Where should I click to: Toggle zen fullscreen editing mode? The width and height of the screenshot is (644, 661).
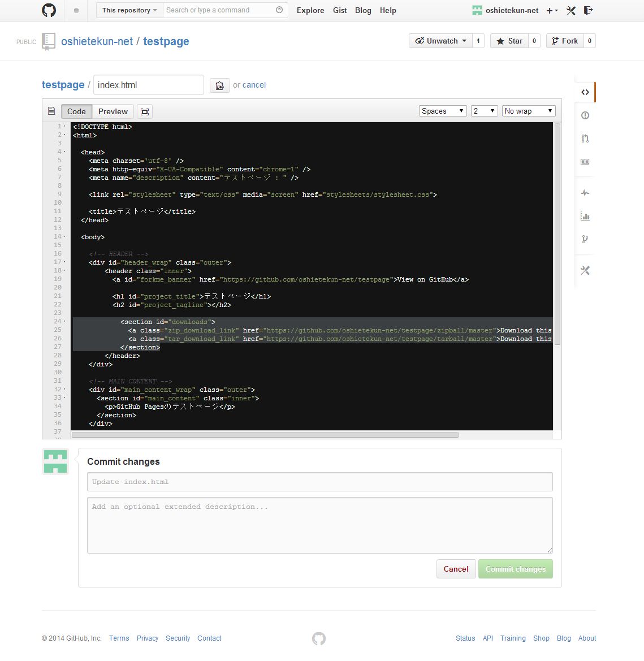145,112
